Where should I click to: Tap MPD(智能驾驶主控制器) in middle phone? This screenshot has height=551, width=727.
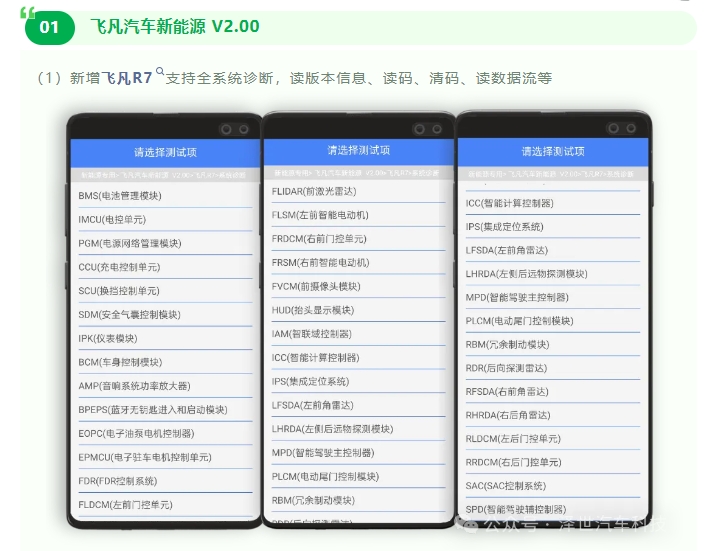click(358, 453)
